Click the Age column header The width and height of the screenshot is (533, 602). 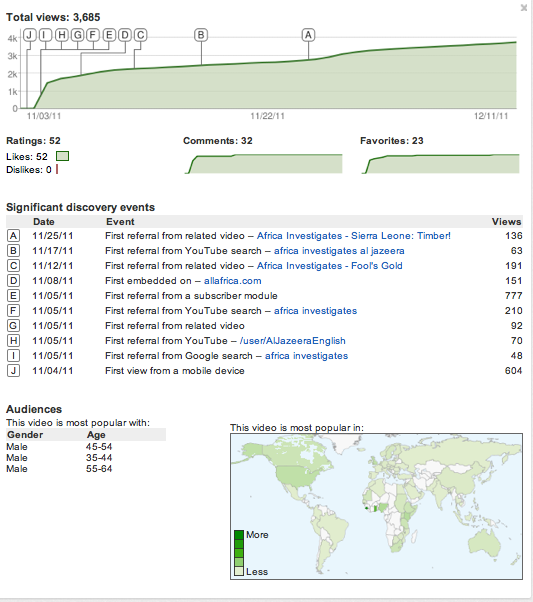(96, 435)
